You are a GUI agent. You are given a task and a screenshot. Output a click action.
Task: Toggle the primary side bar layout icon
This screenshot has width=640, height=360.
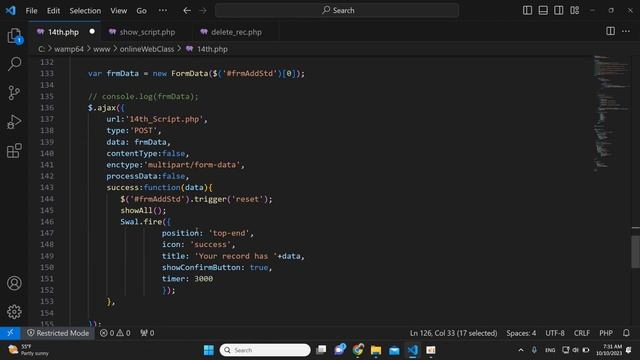click(527, 10)
